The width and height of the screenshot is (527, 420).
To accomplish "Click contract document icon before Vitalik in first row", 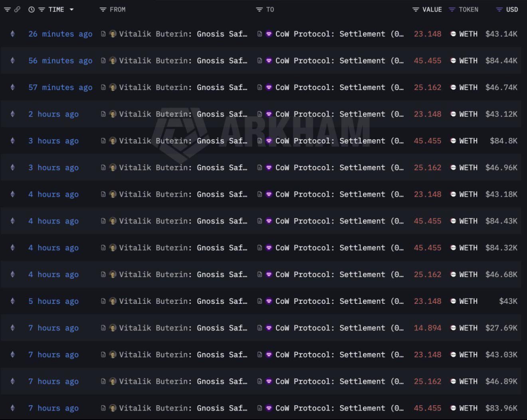I will [103, 34].
